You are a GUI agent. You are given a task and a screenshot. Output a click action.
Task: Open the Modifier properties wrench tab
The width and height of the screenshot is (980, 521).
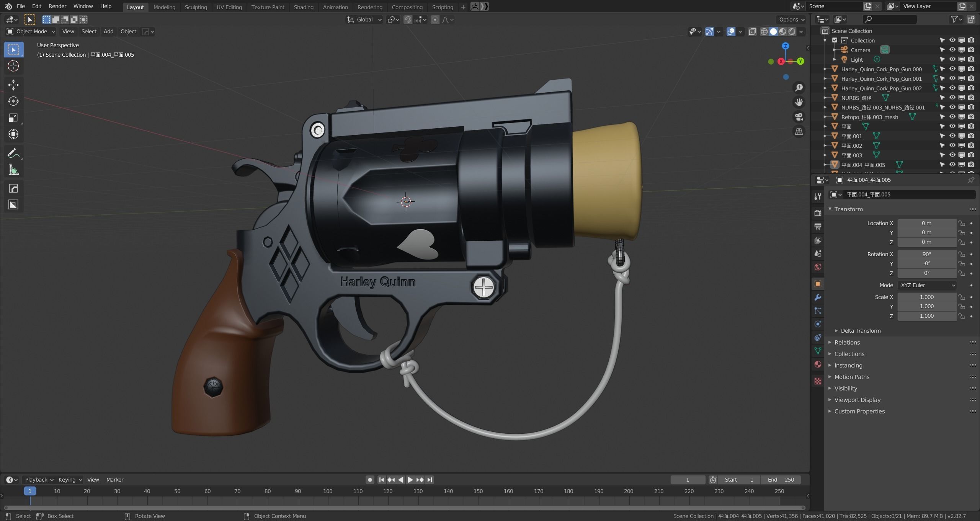click(x=818, y=297)
